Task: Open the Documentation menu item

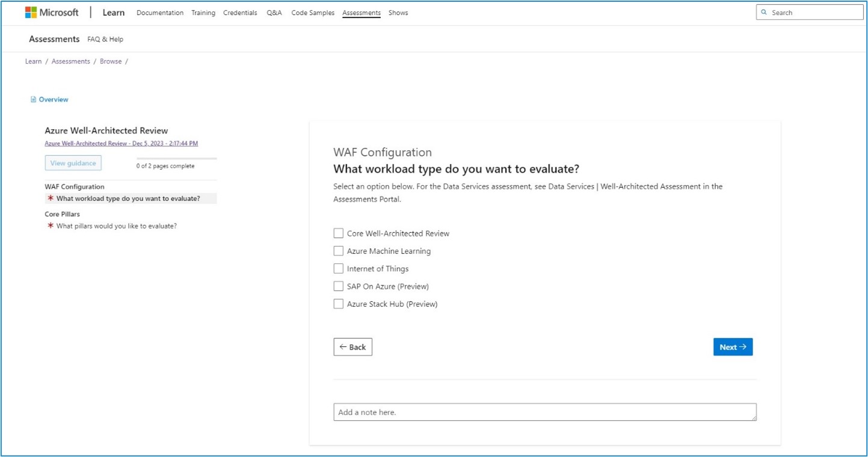Action: click(x=160, y=13)
